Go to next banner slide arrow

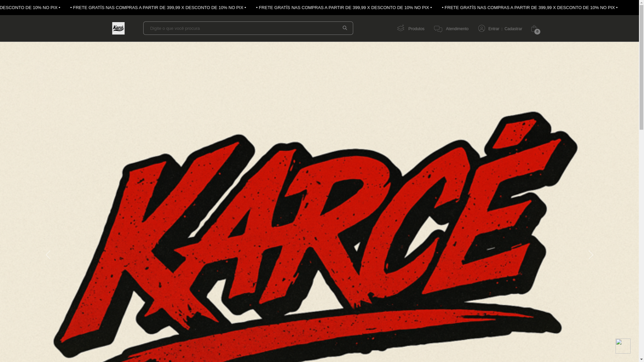[x=591, y=255]
